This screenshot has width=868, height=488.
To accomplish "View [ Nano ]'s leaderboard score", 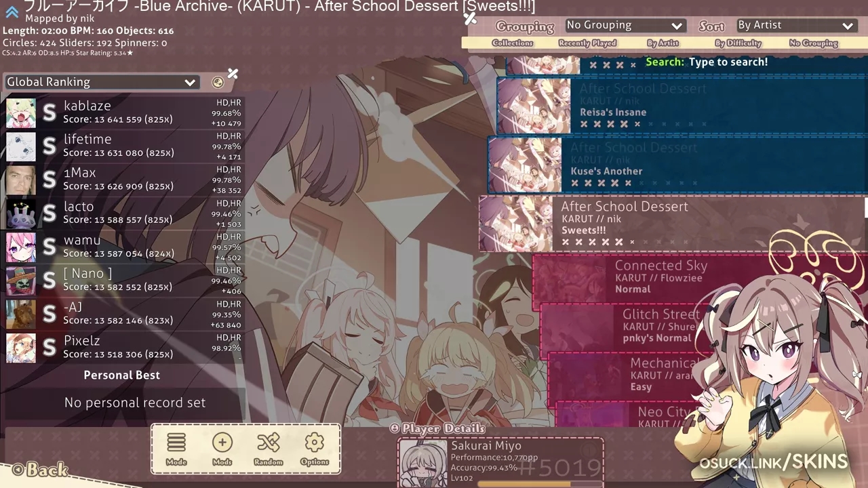I will (x=123, y=281).
